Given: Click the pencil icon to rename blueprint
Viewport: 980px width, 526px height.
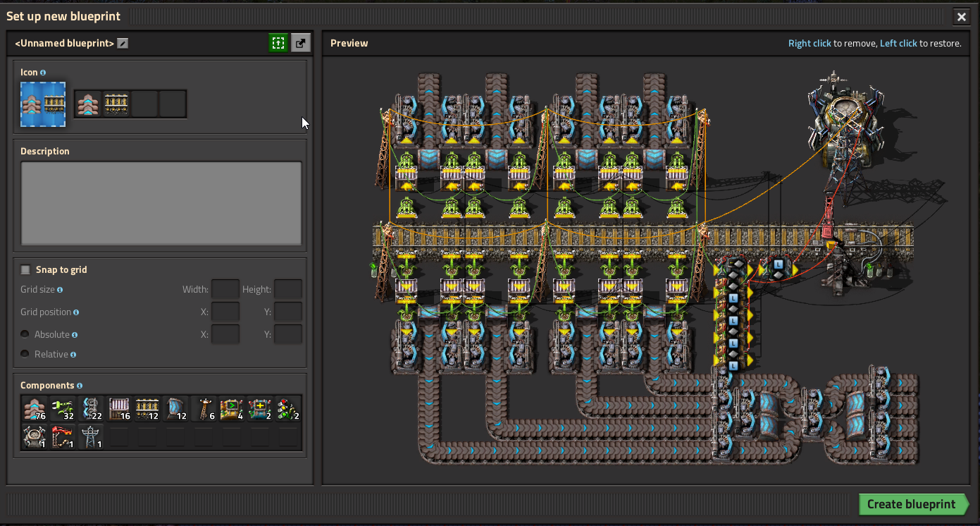Looking at the screenshot, I should point(123,44).
